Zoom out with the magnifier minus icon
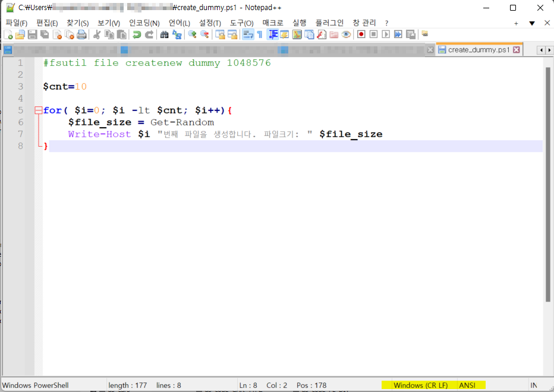Image resolution: width=554 pixels, height=392 pixels. click(204, 34)
